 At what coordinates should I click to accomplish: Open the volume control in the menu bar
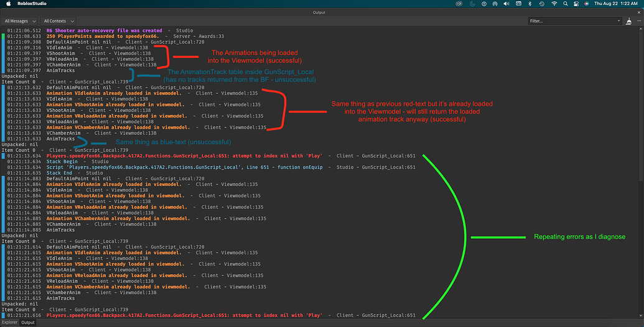(x=506, y=4)
